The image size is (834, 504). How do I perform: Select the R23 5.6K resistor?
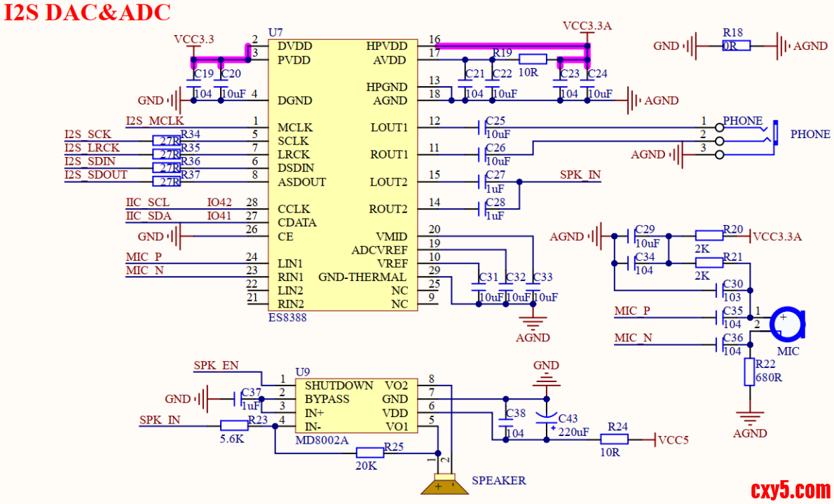[x=234, y=425]
